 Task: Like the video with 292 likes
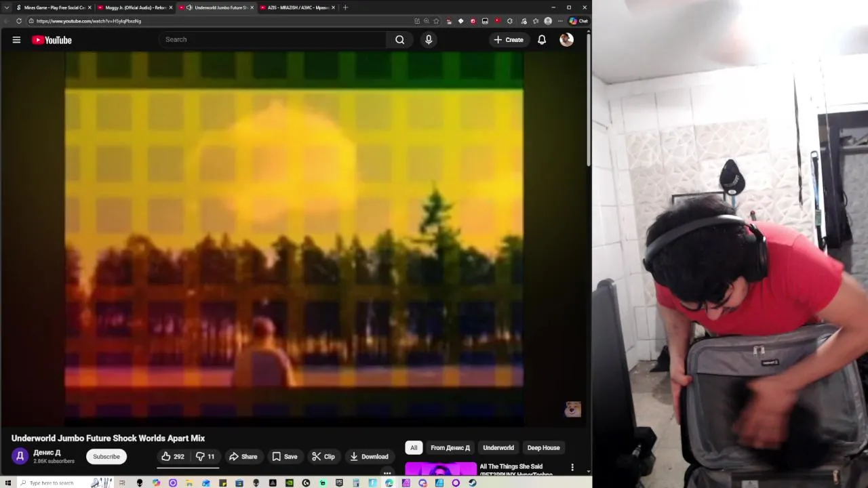pyautogui.click(x=173, y=457)
